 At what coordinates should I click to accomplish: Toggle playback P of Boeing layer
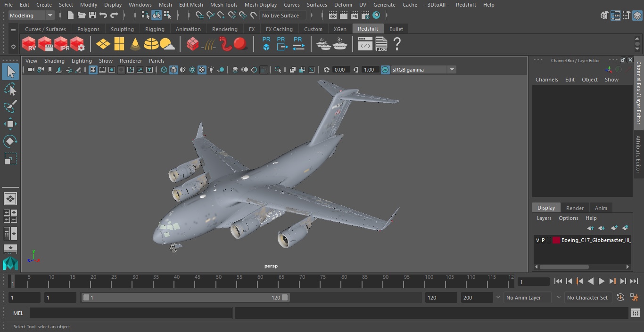(543, 240)
